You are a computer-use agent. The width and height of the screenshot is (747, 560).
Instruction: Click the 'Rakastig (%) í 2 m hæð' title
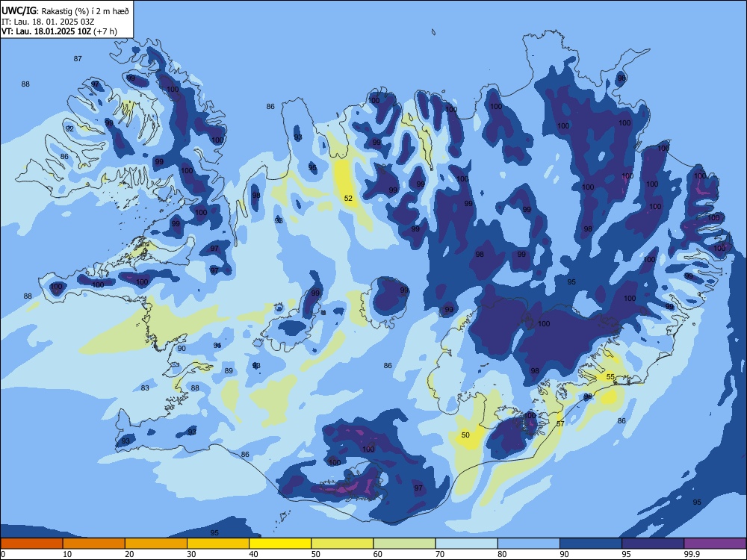pos(85,11)
